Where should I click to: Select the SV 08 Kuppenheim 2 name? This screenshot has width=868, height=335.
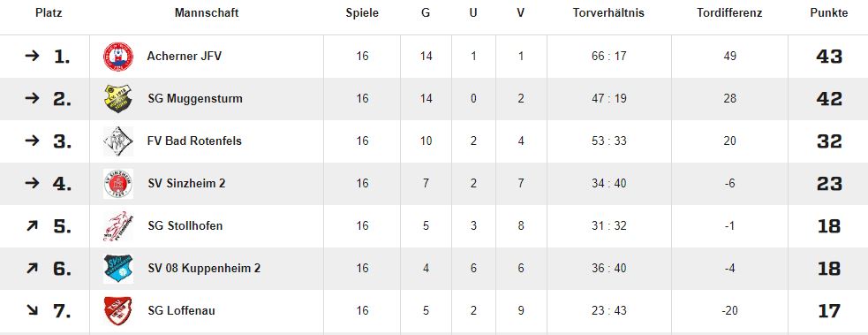tap(204, 268)
